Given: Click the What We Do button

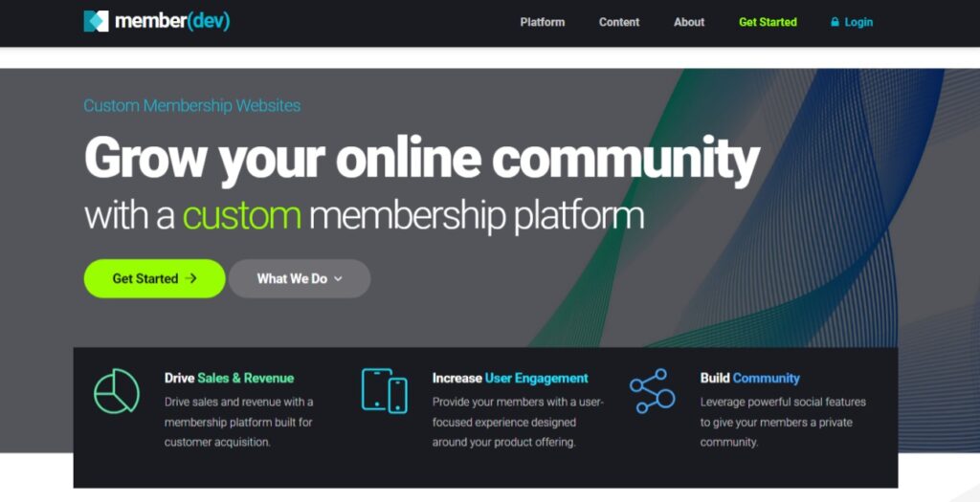Looking at the screenshot, I should [300, 278].
